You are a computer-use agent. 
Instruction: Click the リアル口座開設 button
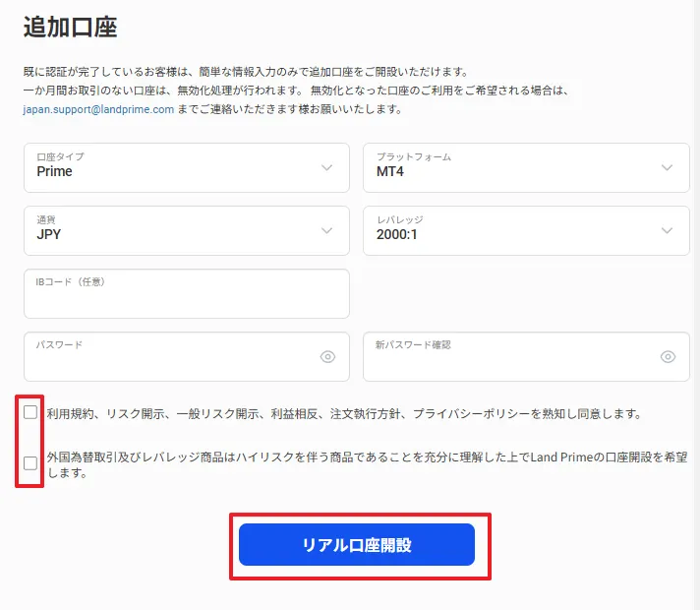click(357, 545)
